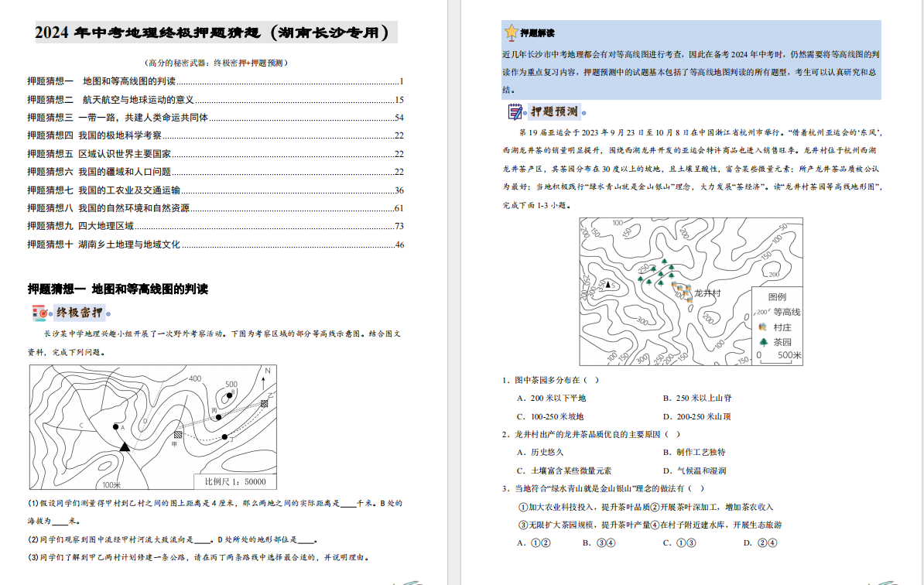Click page number 15 in the contents
The height and width of the screenshot is (585, 924).
pyautogui.click(x=399, y=100)
